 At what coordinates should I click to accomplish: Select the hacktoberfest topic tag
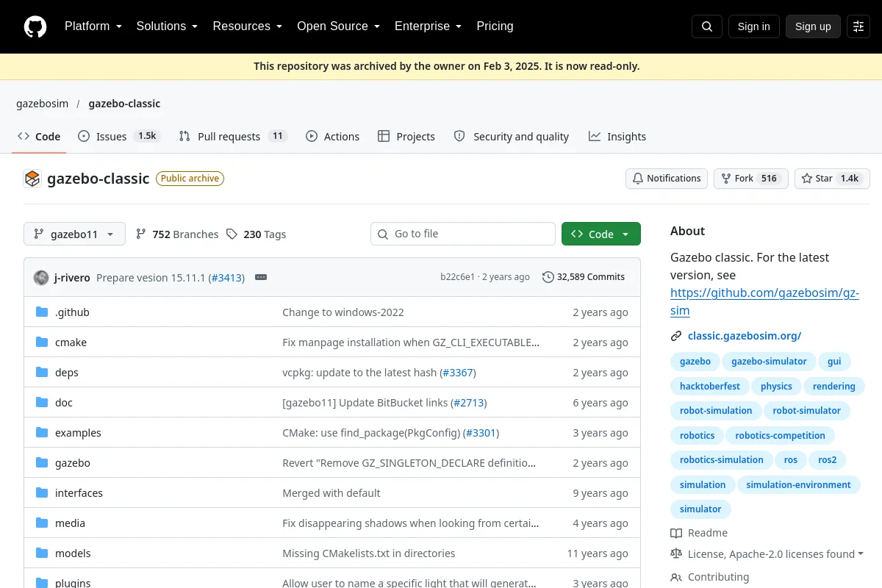point(710,386)
